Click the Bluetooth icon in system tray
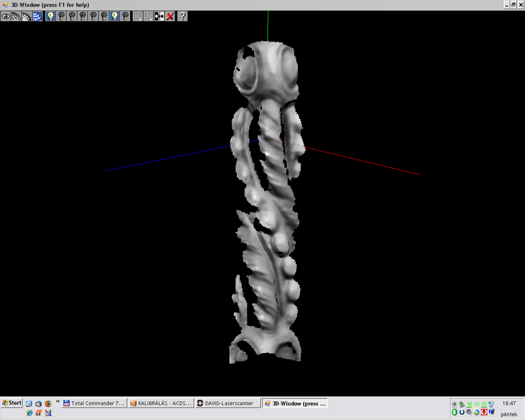525x420 pixels. click(x=454, y=412)
